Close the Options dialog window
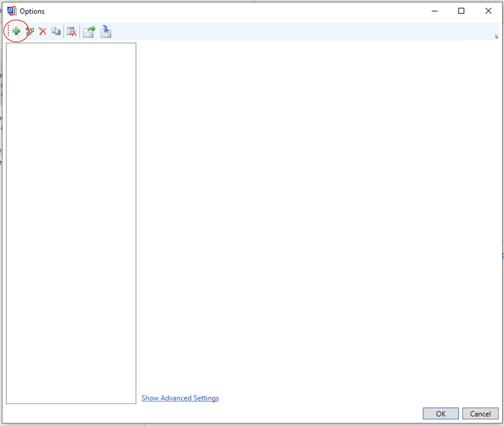 click(x=488, y=11)
